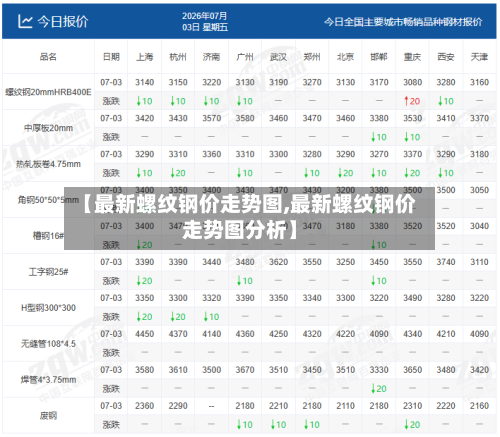Click the 今日报价 header title
Screen dimensions: 500x437
[63, 22]
